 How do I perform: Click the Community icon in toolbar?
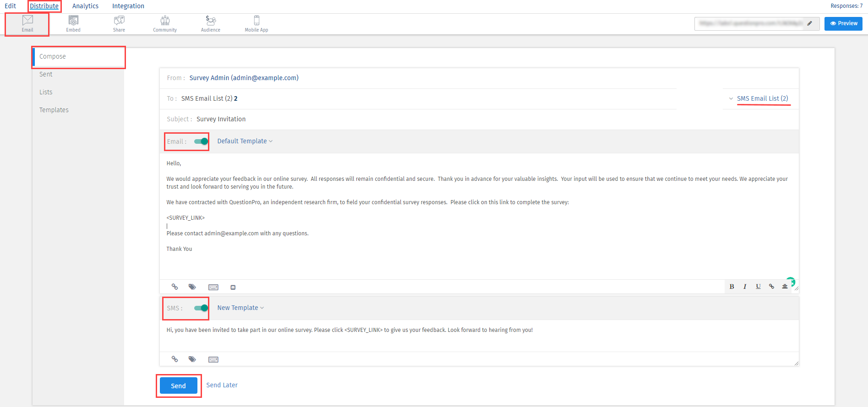click(x=165, y=23)
